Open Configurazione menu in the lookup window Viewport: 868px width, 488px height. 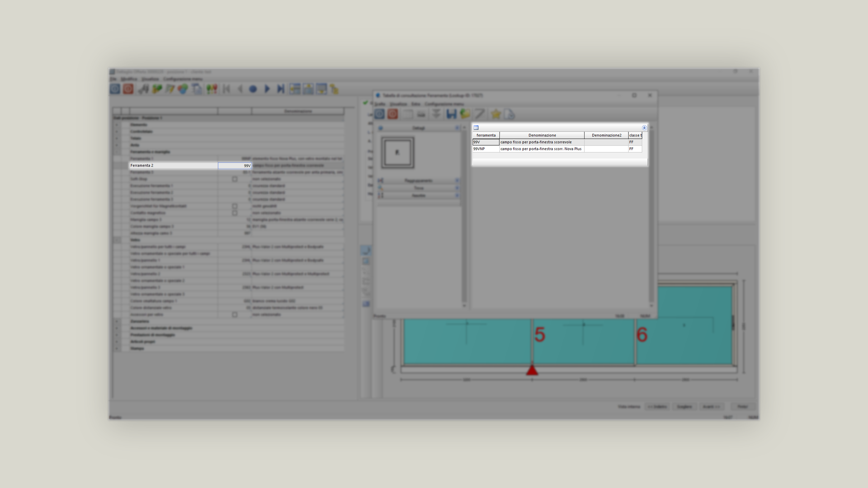pyautogui.click(x=444, y=104)
